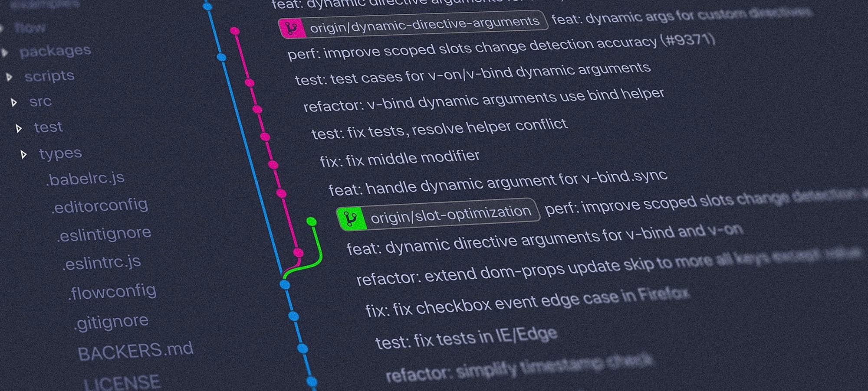Select the green commit node on the graph
Screen dimensions: 868x391
coord(311,222)
